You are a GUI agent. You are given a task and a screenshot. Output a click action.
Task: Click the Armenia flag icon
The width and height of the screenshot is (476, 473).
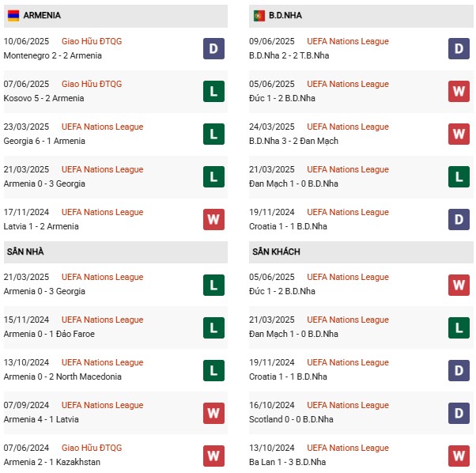pyautogui.click(x=13, y=15)
